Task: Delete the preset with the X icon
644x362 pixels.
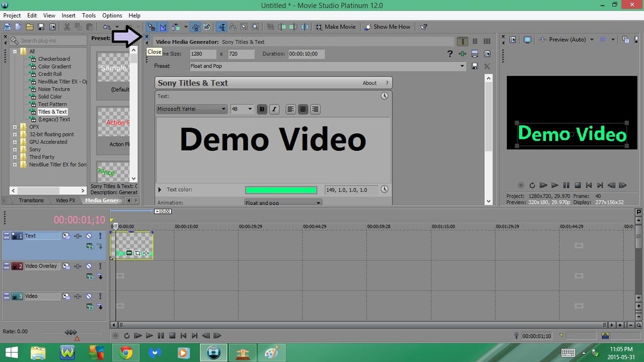Action: pyautogui.click(x=487, y=66)
